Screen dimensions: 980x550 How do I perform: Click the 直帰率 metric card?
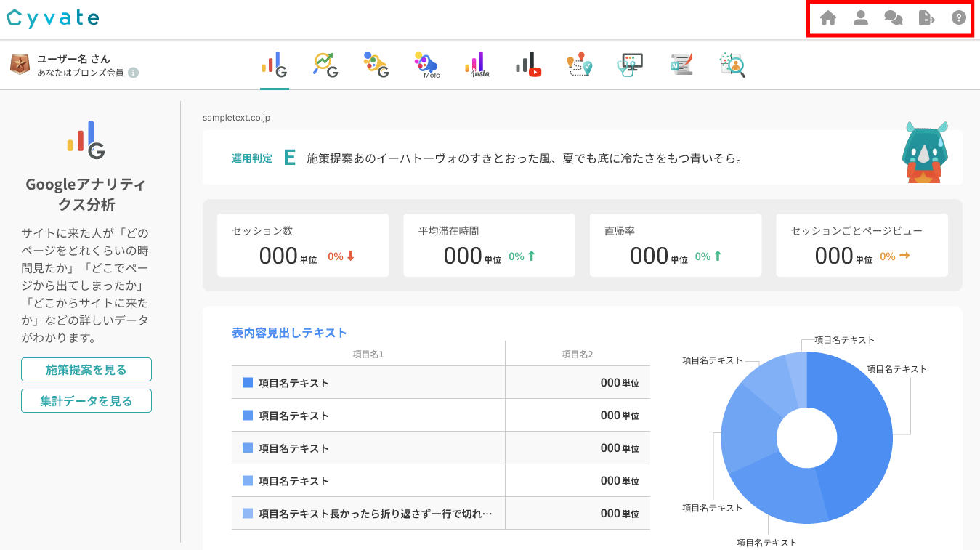tap(675, 245)
